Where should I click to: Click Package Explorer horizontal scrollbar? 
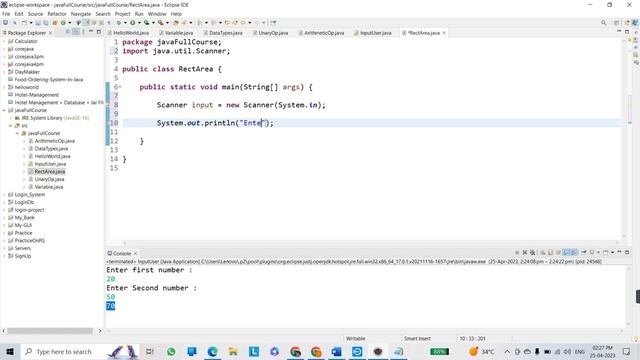click(x=50, y=331)
